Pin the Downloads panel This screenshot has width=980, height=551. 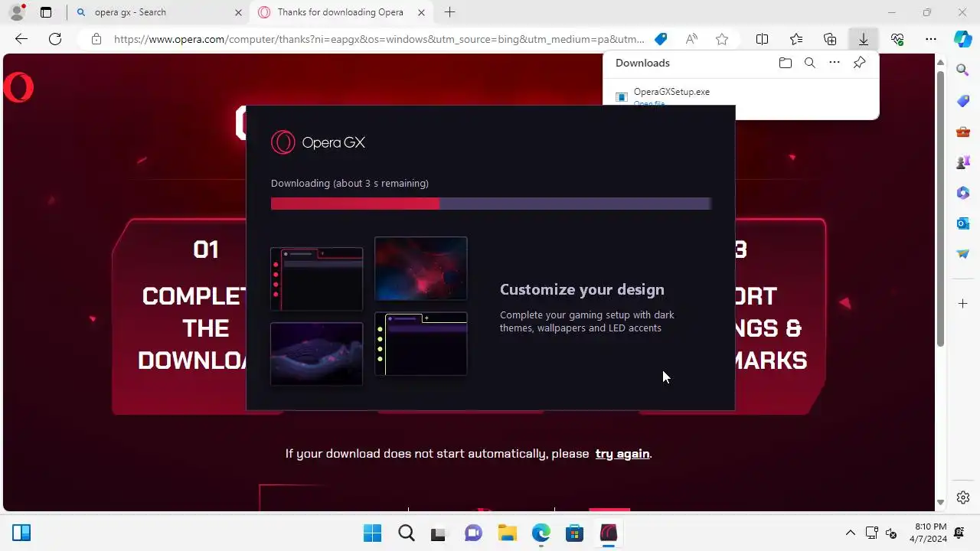coord(859,63)
